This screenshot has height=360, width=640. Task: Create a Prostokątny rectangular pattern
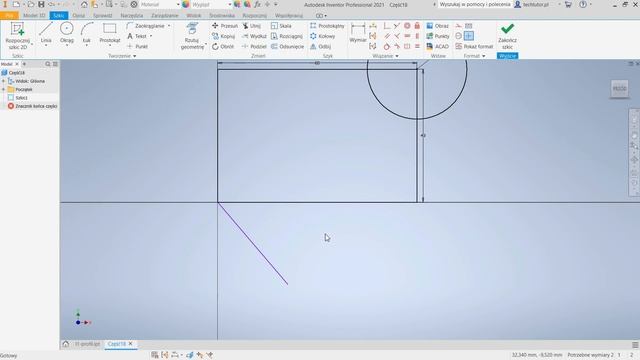327,26
